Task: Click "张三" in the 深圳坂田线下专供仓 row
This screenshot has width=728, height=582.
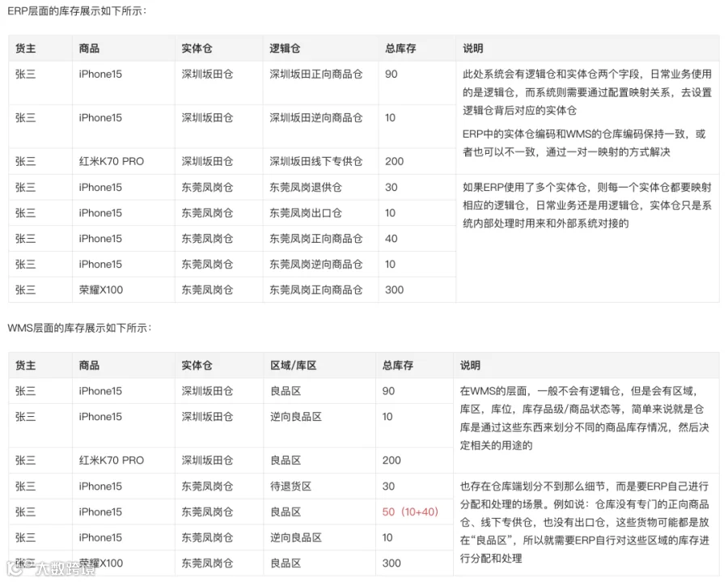Action: click(x=26, y=162)
